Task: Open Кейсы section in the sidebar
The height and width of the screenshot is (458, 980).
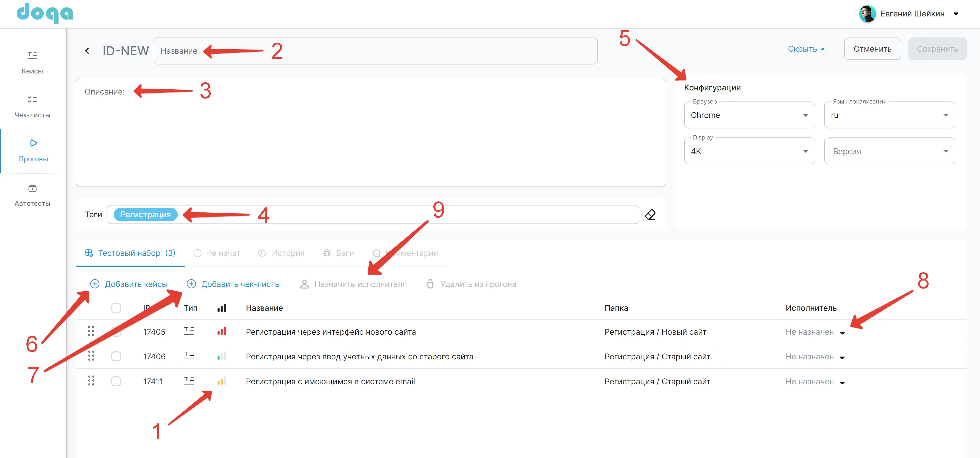Action: coord(32,62)
